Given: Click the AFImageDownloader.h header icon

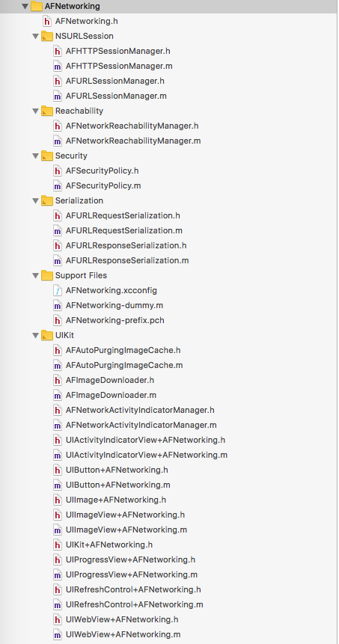Looking at the screenshot, I should (58, 381).
